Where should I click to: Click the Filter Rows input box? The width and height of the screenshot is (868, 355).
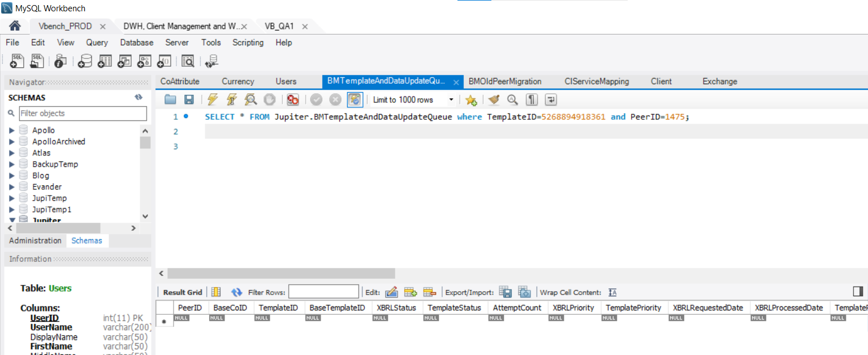click(323, 292)
